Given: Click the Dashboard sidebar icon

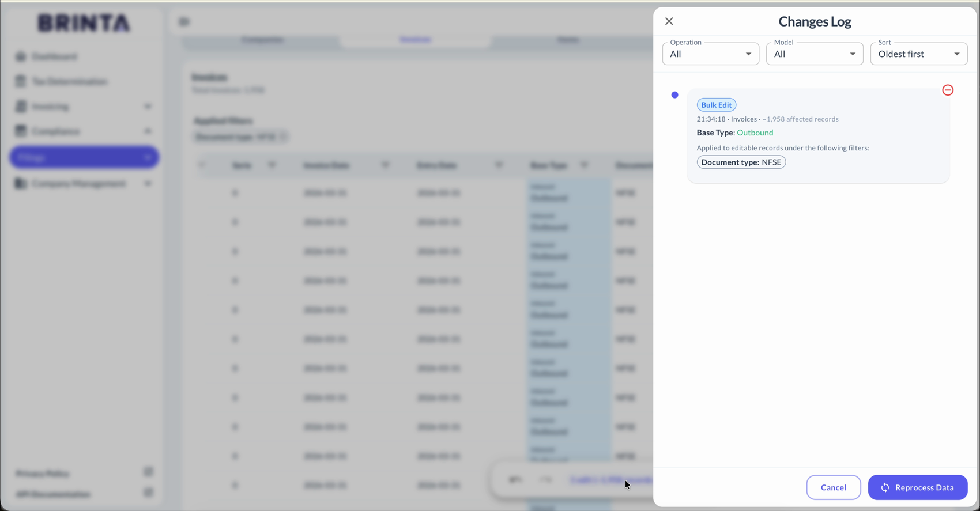Looking at the screenshot, I should pyautogui.click(x=21, y=56).
